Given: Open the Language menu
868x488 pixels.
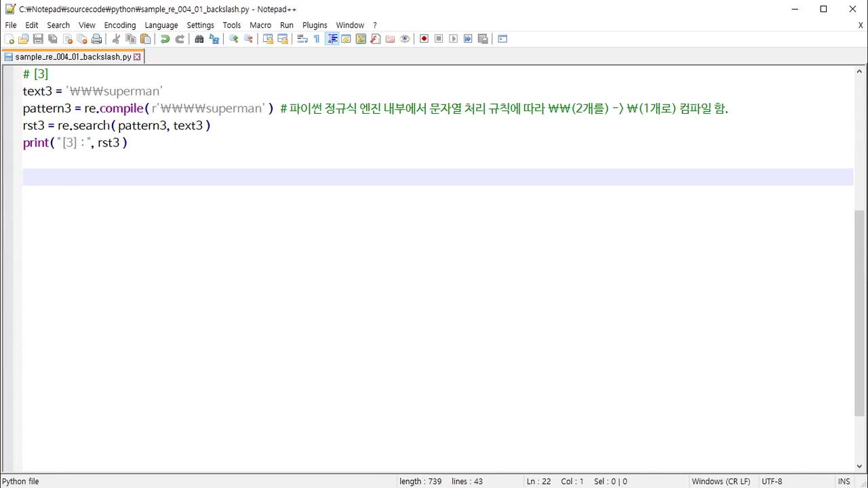Looking at the screenshot, I should [161, 25].
